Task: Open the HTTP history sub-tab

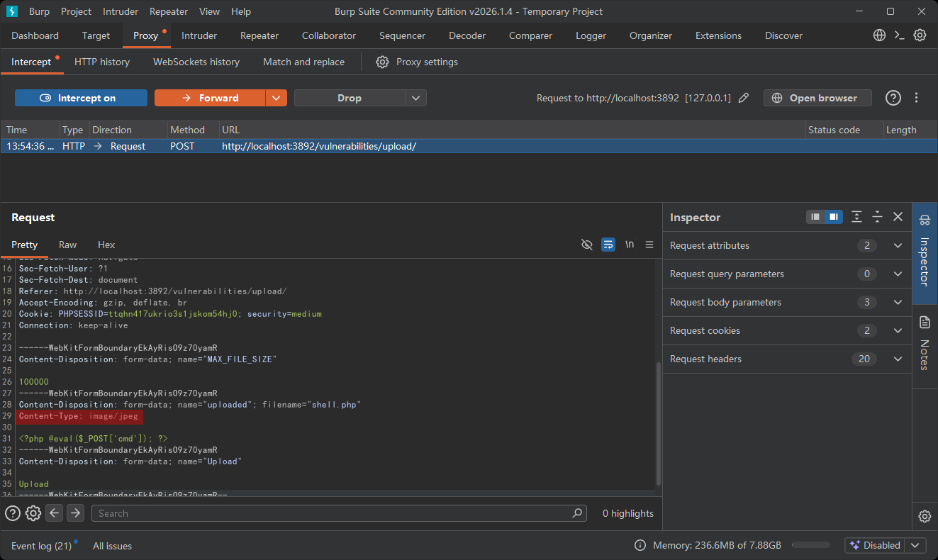Action: 102,62
